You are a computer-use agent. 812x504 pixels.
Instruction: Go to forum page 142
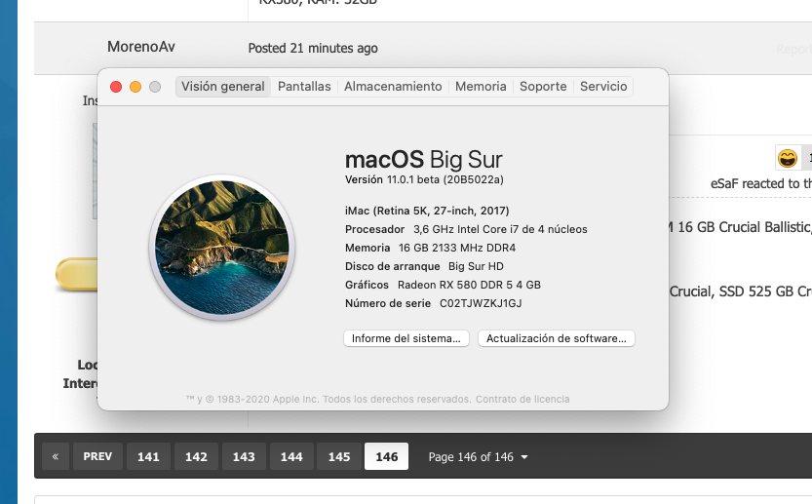pyautogui.click(x=196, y=456)
